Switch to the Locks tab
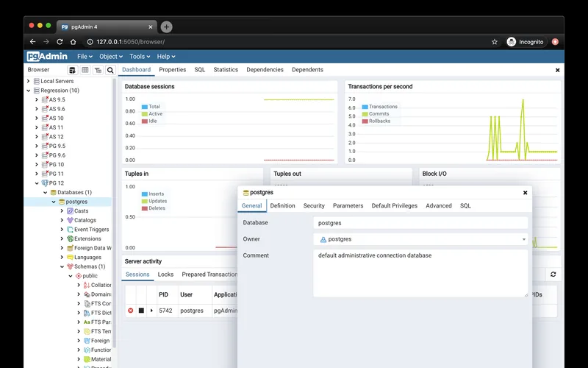The width and height of the screenshot is (588, 368). point(165,275)
